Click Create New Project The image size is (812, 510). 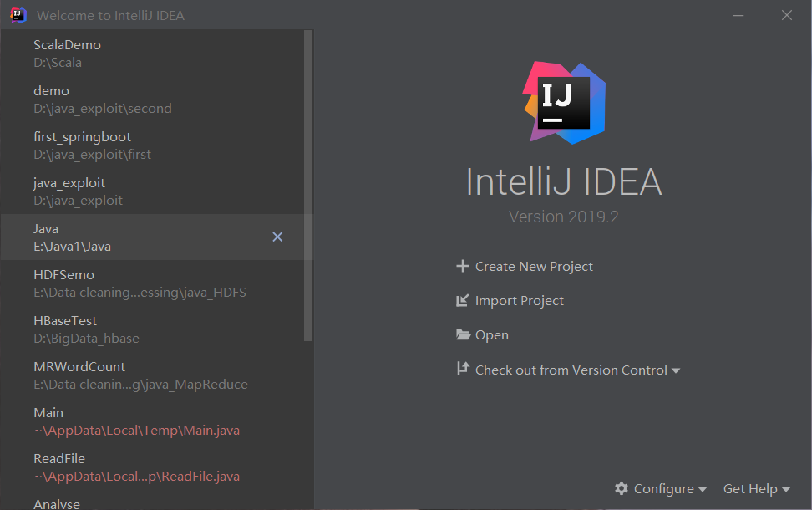(534, 267)
